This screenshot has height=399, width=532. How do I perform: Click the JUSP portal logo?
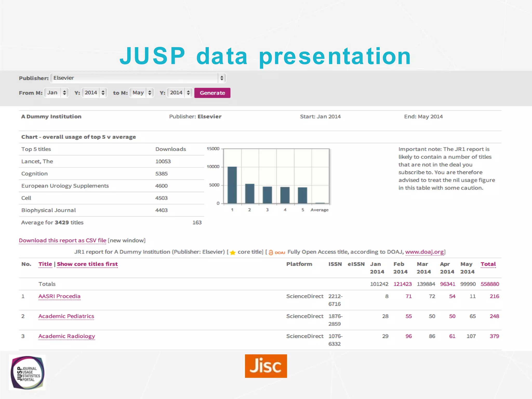point(27,373)
